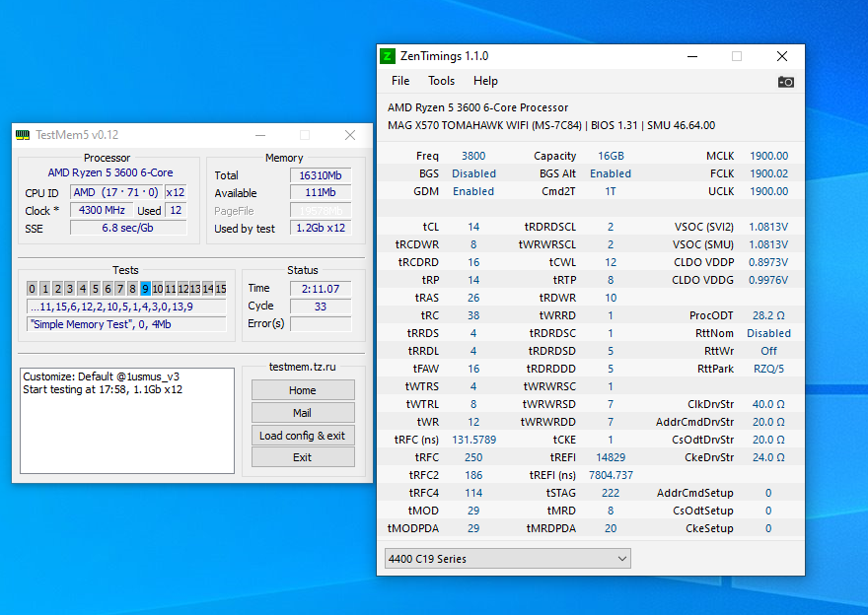Select highlighted test number 9 box
This screenshot has height=615, width=868.
145,288
